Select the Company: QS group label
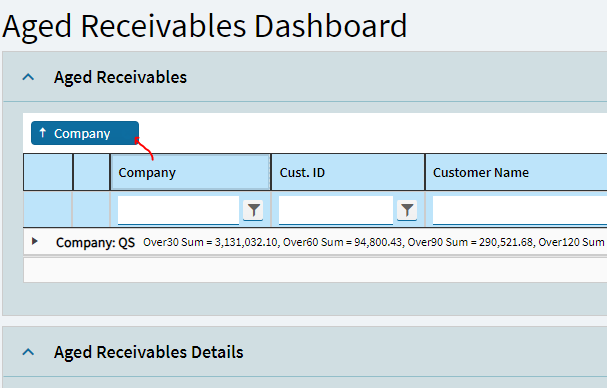607x388 pixels. [95, 243]
